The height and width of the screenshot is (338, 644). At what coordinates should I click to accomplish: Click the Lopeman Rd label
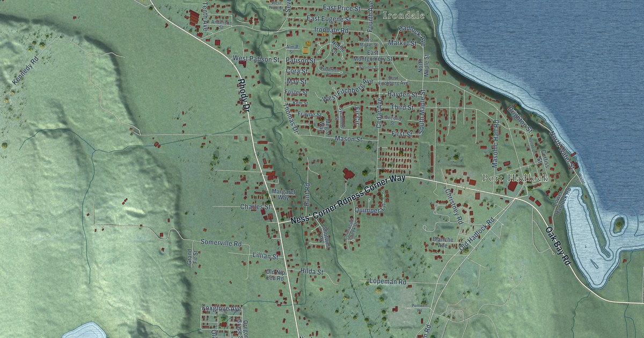pyautogui.click(x=389, y=282)
